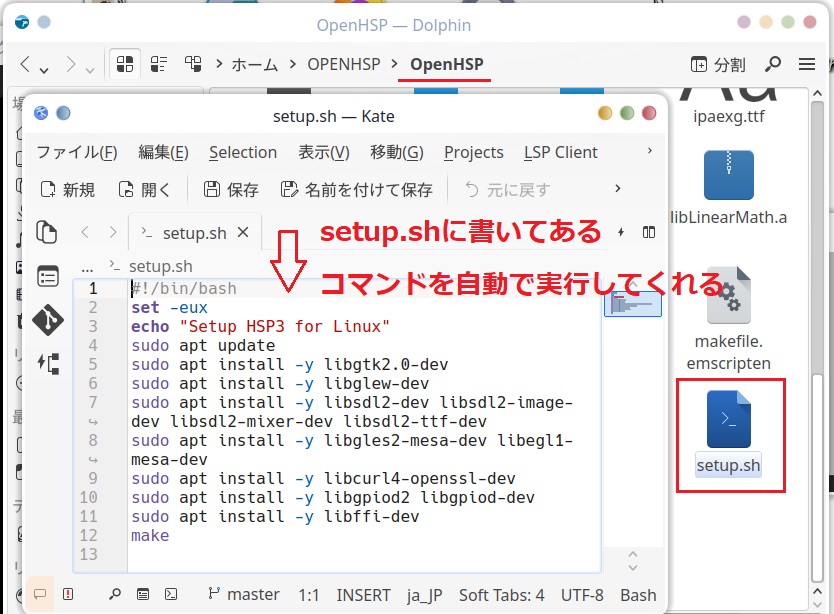Click the 分割 split button in Dolphin
This screenshot has height=614, width=834.
(x=718, y=64)
